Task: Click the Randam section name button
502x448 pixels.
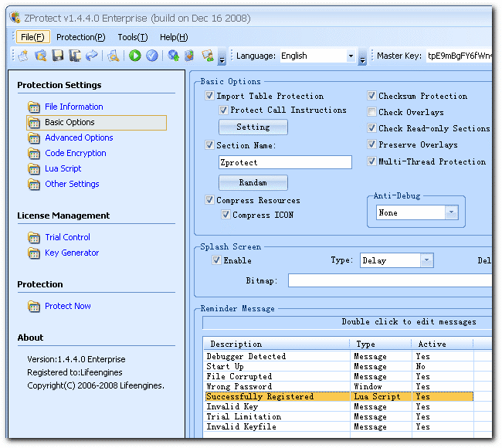Action: (253, 183)
